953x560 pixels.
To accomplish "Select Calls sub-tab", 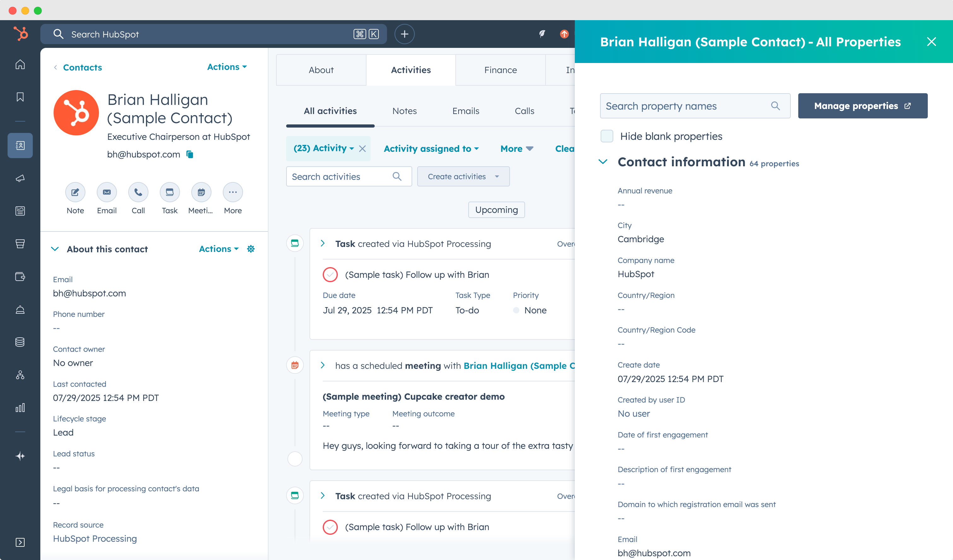I will tap(524, 111).
